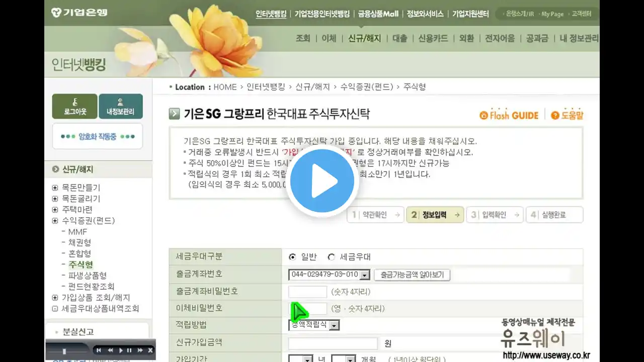Click the 로그아웃 icon button
Viewport: 644px width, 362px height.
(x=74, y=106)
